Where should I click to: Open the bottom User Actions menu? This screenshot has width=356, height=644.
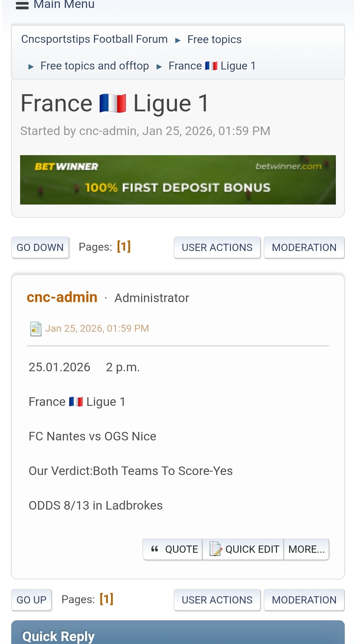point(217,600)
